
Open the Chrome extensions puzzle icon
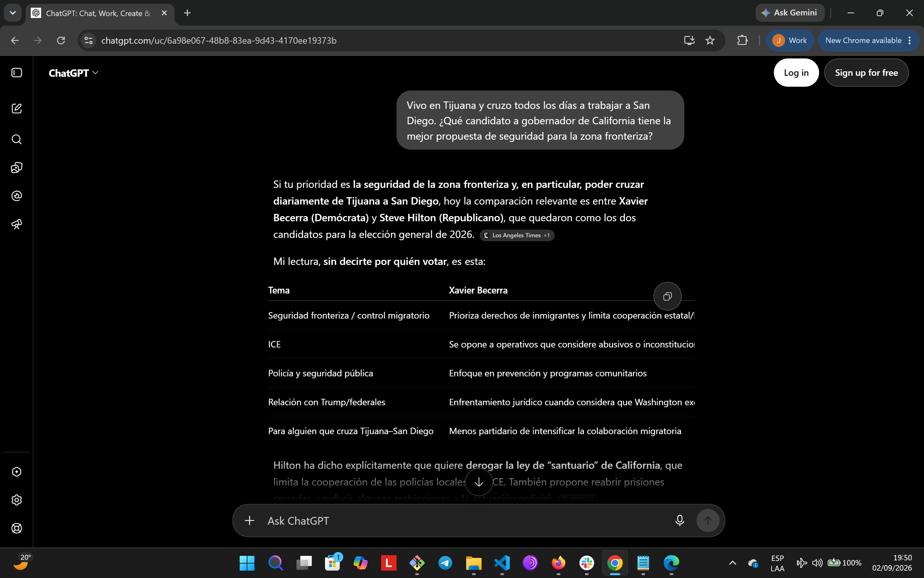742,40
